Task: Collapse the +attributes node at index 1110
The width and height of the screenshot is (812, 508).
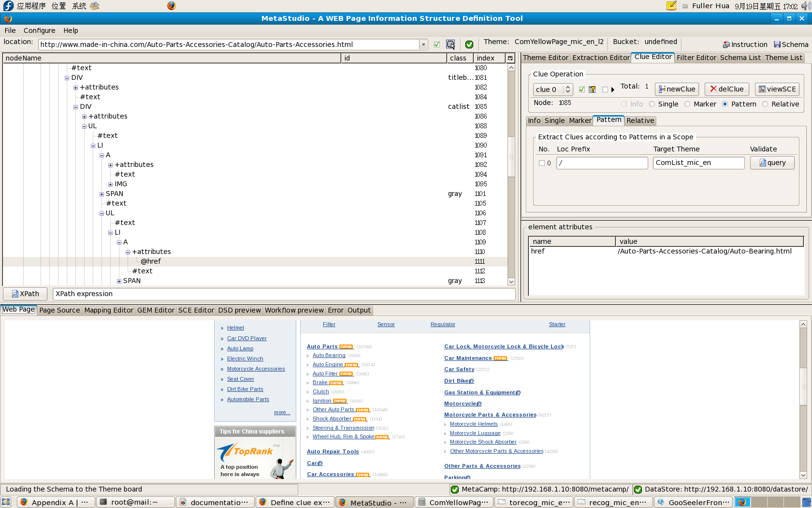Action: pyautogui.click(x=128, y=252)
